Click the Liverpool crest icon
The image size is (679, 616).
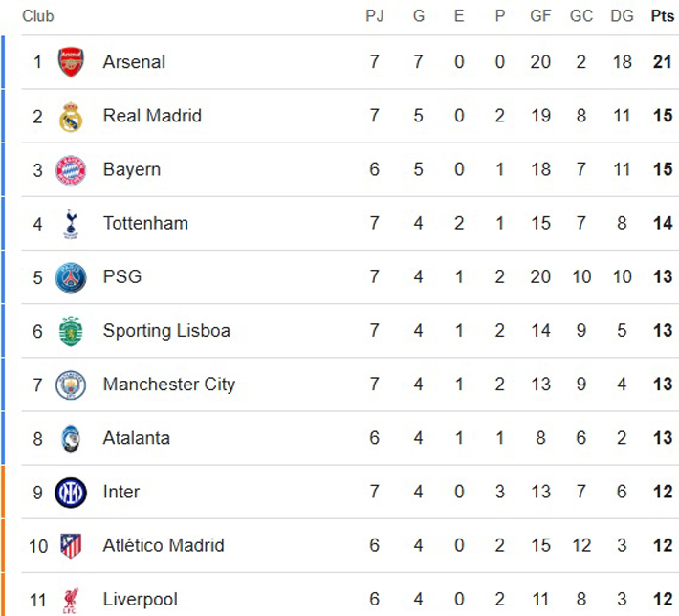[x=71, y=600]
